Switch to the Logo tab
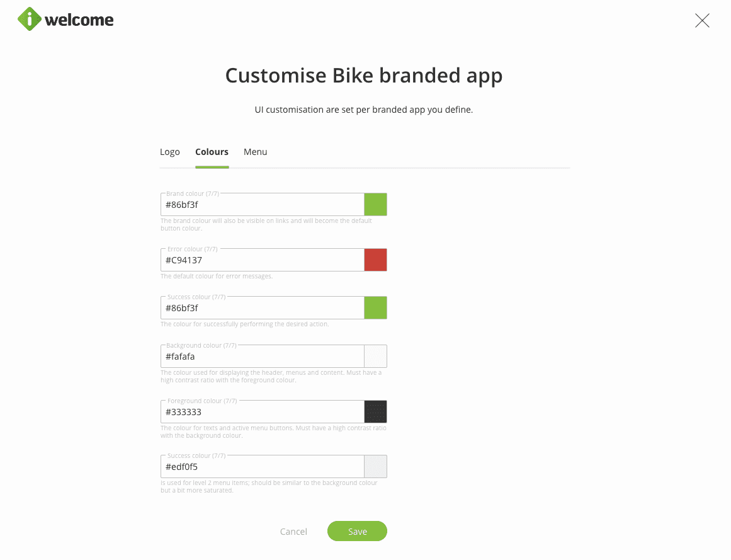 (170, 152)
